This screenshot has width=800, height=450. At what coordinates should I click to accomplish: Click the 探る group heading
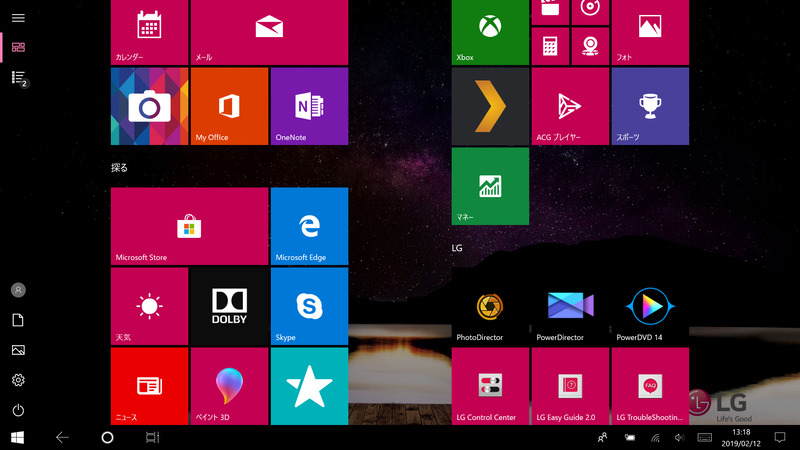tap(119, 167)
